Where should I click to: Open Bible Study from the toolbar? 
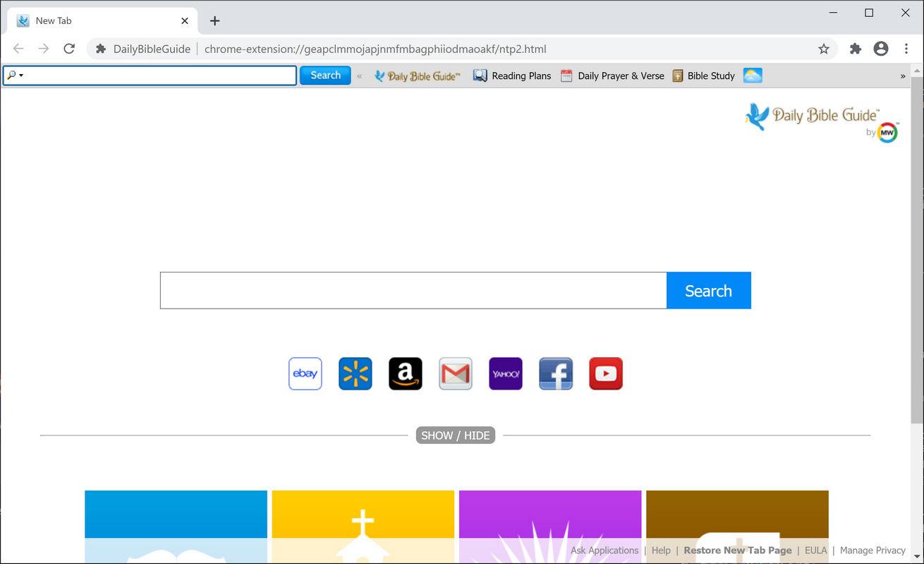703,76
